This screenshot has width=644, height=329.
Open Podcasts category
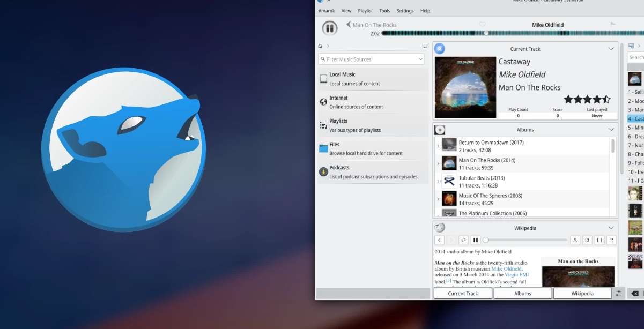click(373, 172)
